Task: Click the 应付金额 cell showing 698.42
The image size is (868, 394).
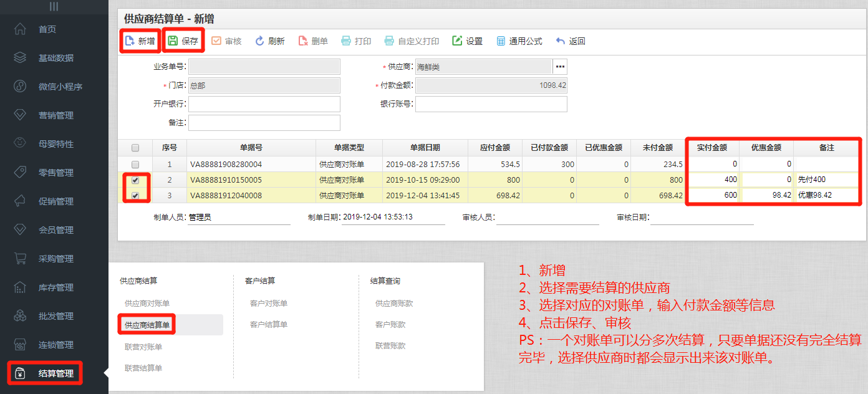Action: tap(495, 195)
